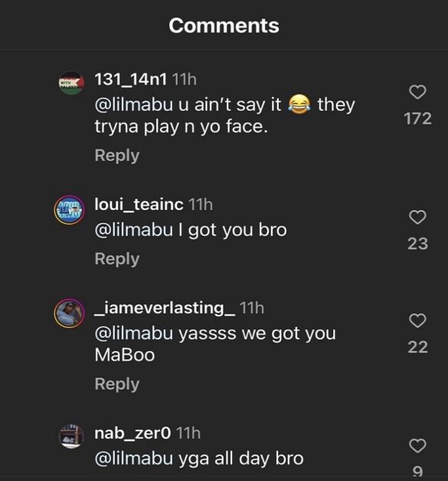Open nab_zer0's profile picture
448x481 pixels.
pos(71,437)
